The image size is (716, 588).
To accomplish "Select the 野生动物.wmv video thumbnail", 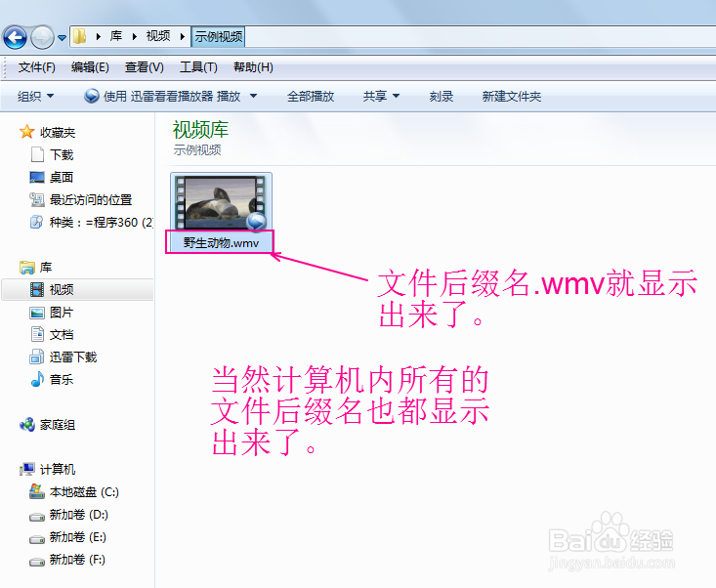I will pyautogui.click(x=221, y=203).
